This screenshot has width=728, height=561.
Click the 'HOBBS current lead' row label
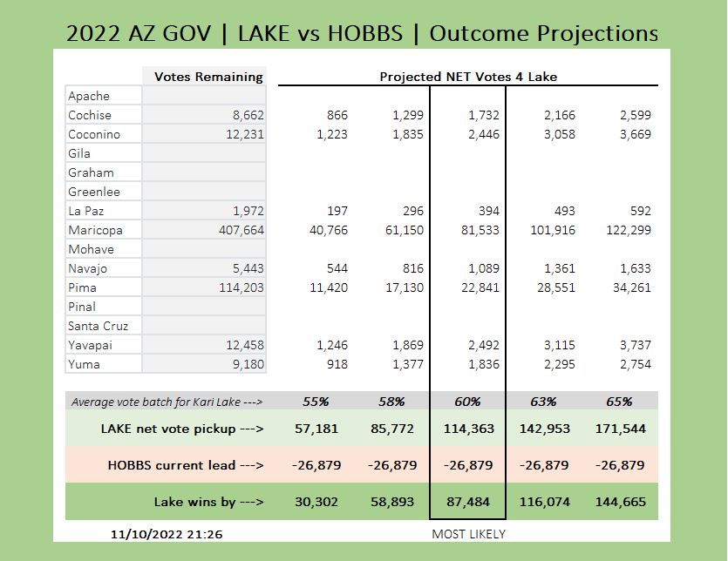[x=186, y=465]
